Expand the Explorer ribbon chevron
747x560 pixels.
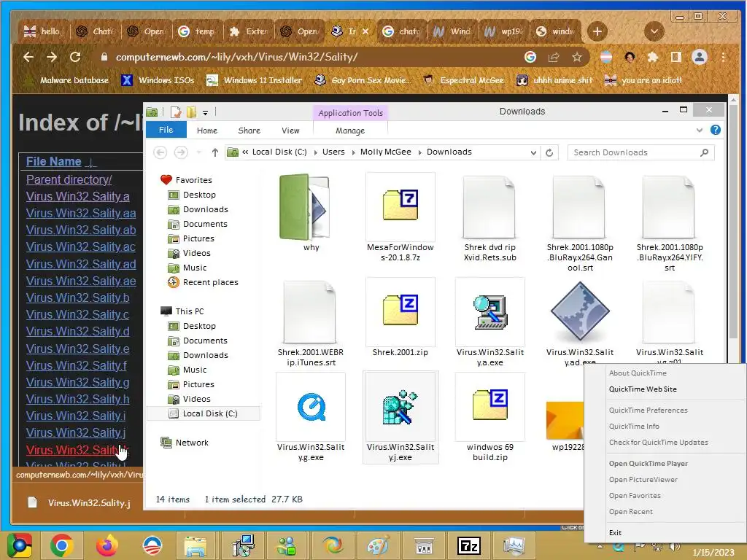700,130
